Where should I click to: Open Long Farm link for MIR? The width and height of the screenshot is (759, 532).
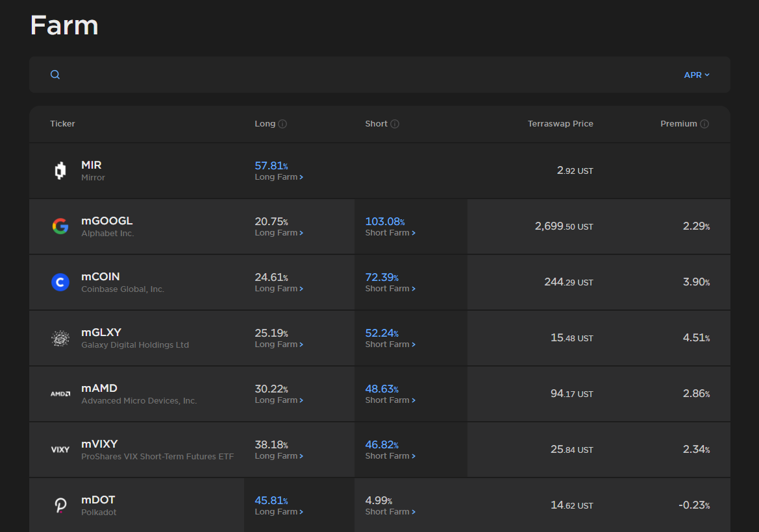point(279,177)
